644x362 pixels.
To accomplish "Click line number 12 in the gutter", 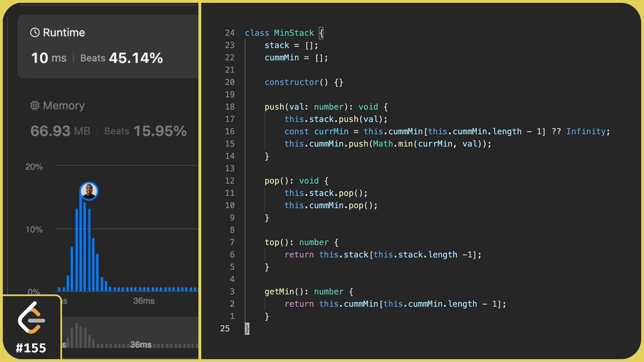I will coord(230,181).
